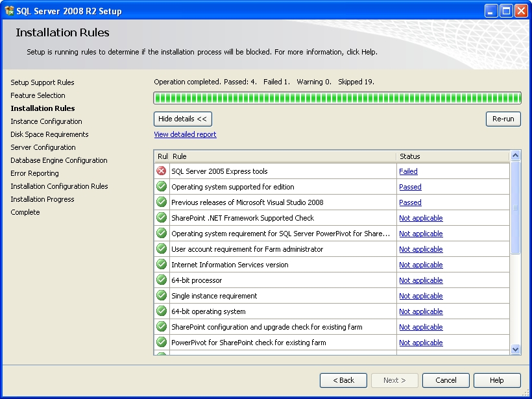532x399 pixels.
Task: Click the green check icon for Single instance requirement
Action: pos(162,295)
